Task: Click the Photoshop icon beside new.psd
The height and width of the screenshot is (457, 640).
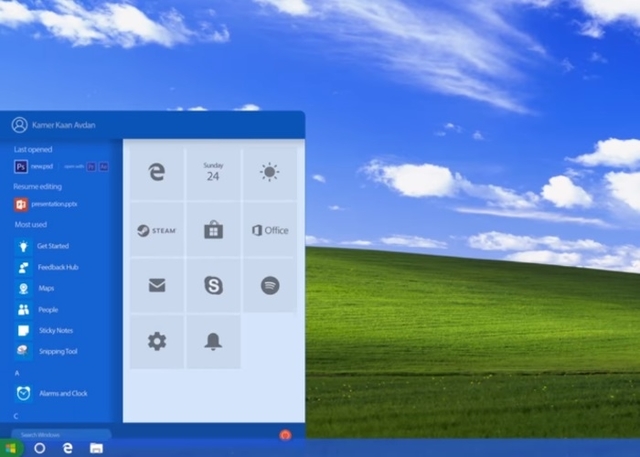Action: [21, 166]
